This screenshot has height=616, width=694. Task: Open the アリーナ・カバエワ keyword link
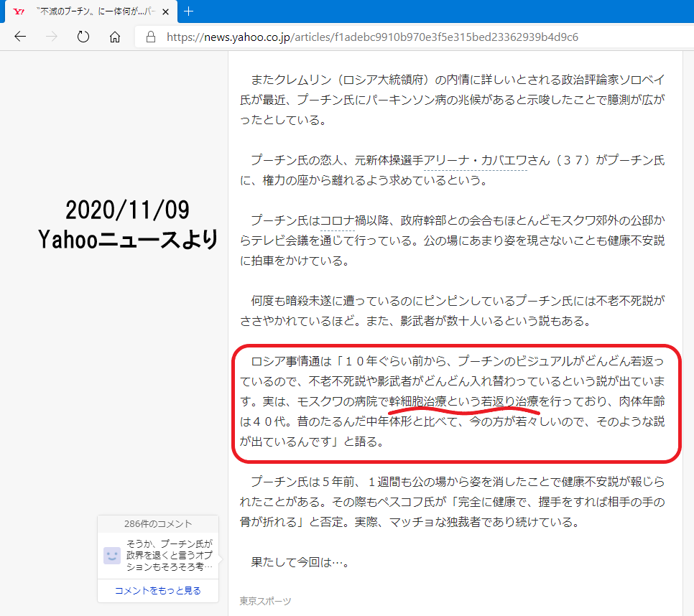click(x=475, y=160)
